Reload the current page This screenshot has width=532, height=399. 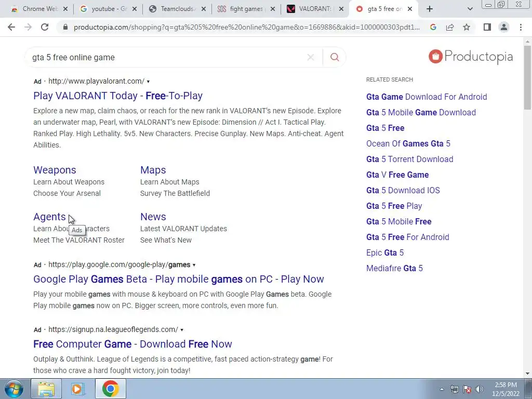coord(45,27)
